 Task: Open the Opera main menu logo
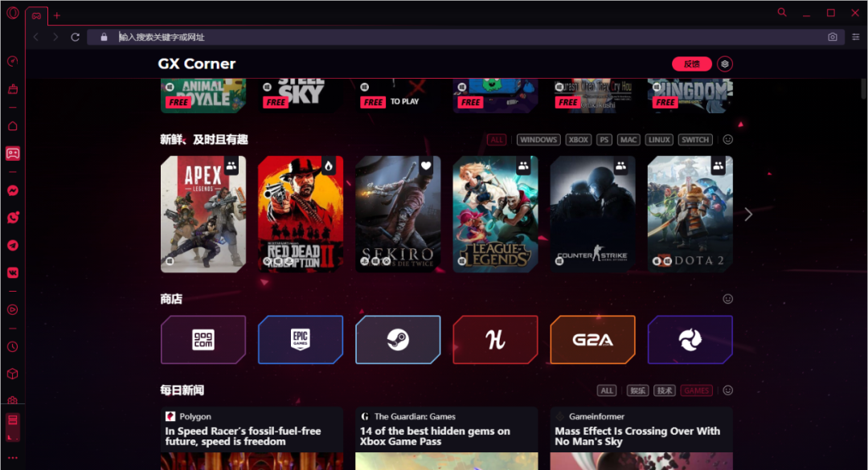[x=12, y=12]
